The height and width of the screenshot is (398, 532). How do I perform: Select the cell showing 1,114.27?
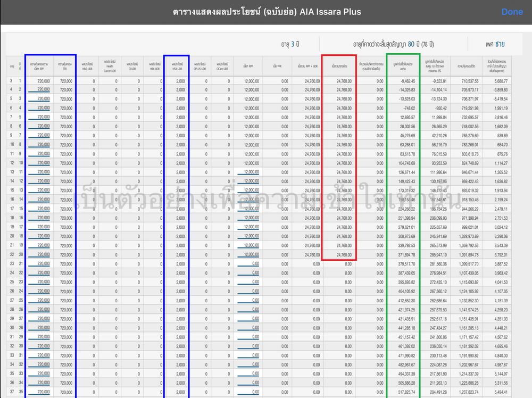click(x=501, y=163)
